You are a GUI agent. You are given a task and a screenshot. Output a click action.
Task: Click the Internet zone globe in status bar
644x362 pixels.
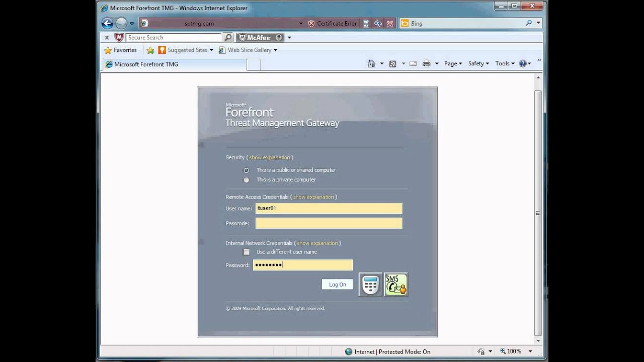348,351
